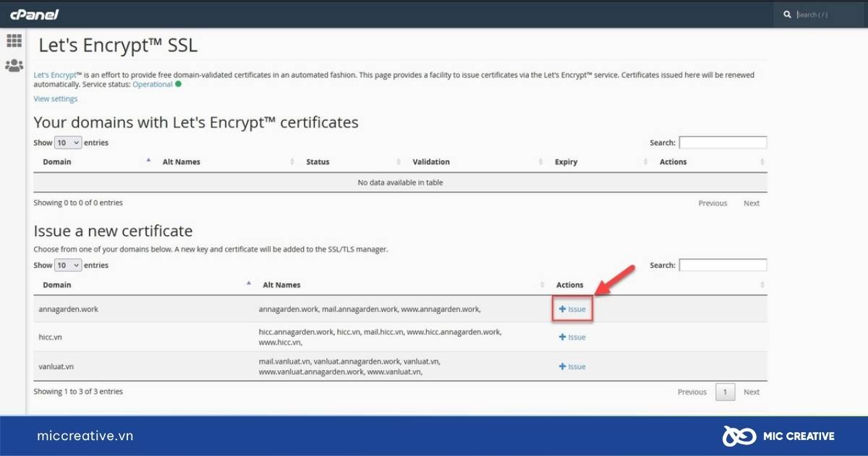Click Previous in new certificate table pagination
This screenshot has height=456, width=868.
[x=692, y=392]
